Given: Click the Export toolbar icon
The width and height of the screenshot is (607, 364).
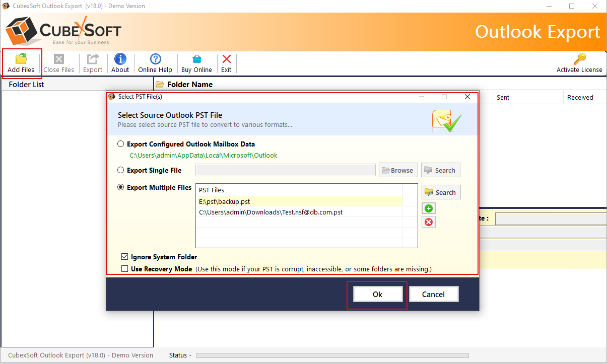Looking at the screenshot, I should pyautogui.click(x=93, y=59).
